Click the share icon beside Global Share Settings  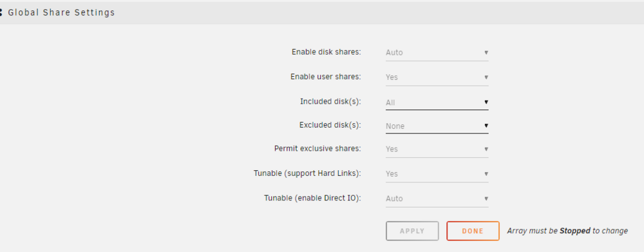pos(1,13)
